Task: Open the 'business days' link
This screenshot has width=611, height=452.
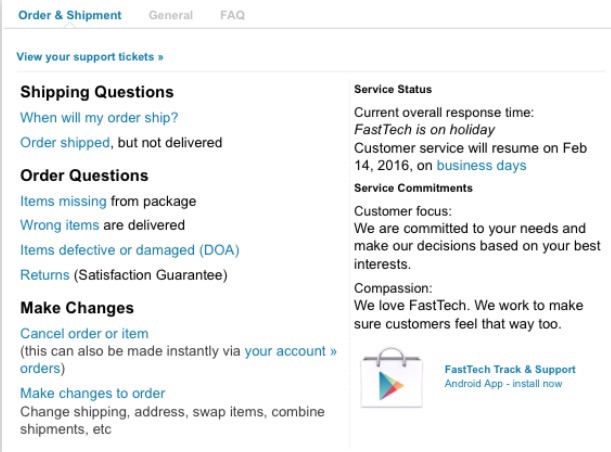Action: (481, 166)
